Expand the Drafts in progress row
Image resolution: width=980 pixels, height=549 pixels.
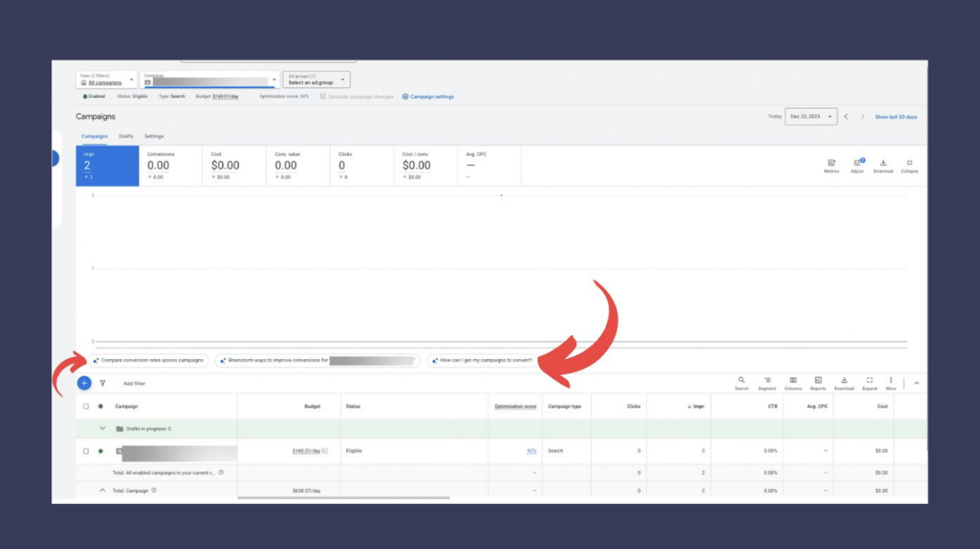point(102,429)
